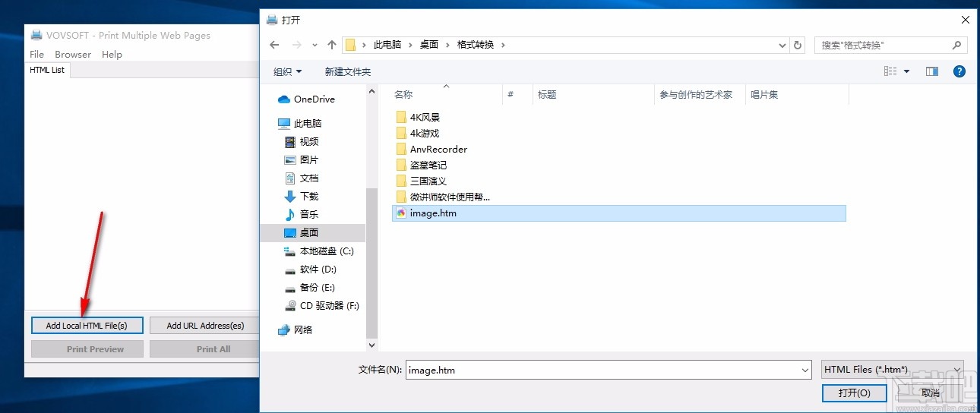Open 软件 (D:) drive

318,270
